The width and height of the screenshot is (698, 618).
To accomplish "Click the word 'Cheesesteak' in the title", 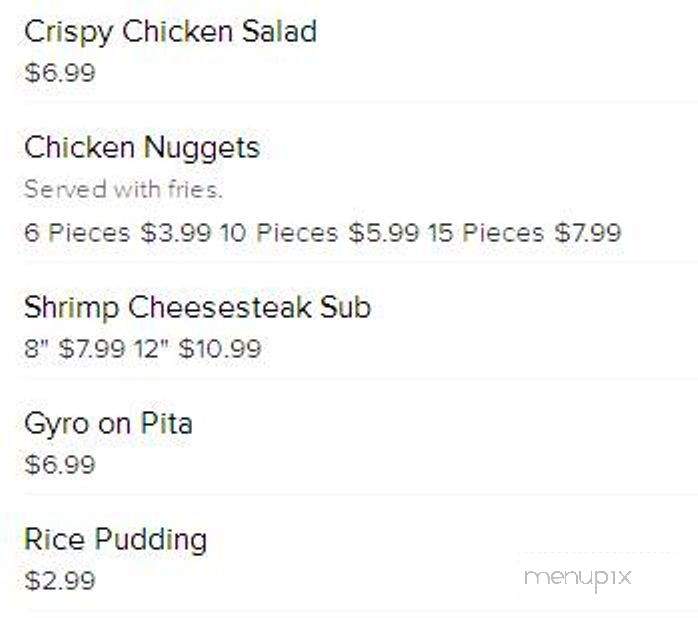I will [x=220, y=308].
